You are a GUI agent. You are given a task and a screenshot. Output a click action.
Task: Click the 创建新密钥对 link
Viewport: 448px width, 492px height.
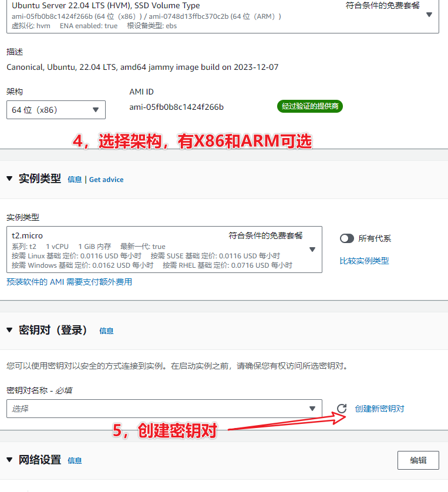(379, 409)
